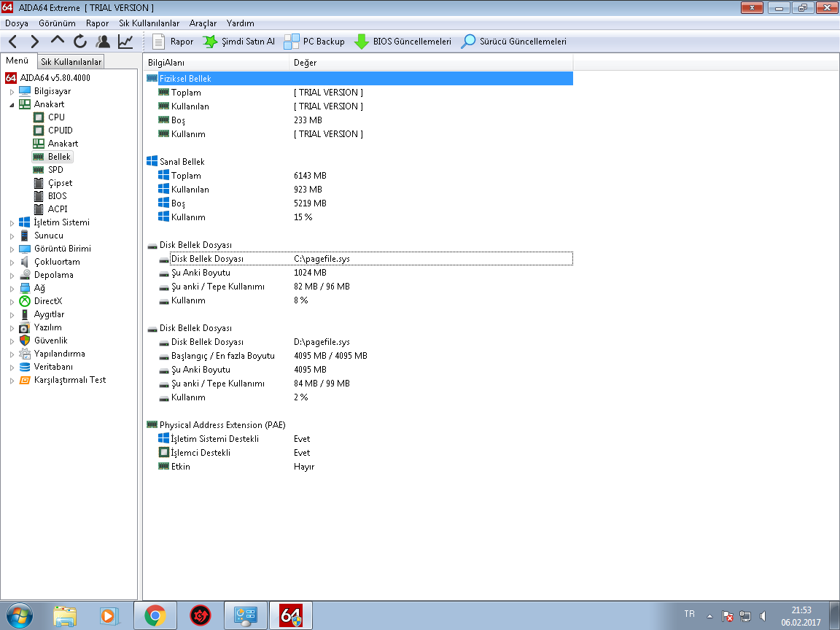The height and width of the screenshot is (630, 840).
Task: Open the Görünüm menu
Action: 57,23
